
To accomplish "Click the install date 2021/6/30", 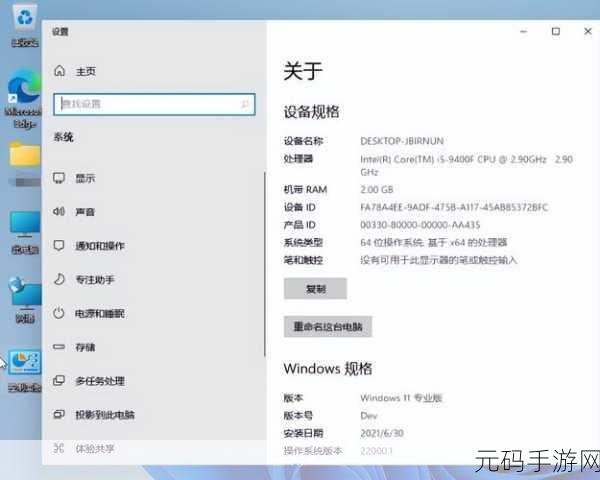I will pos(382,433).
